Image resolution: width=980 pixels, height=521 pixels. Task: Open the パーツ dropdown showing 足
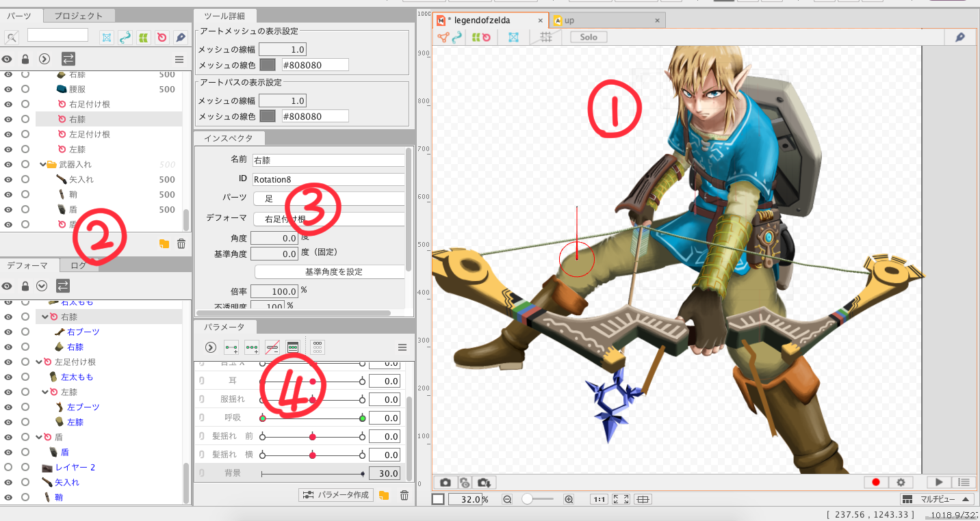[329, 199]
